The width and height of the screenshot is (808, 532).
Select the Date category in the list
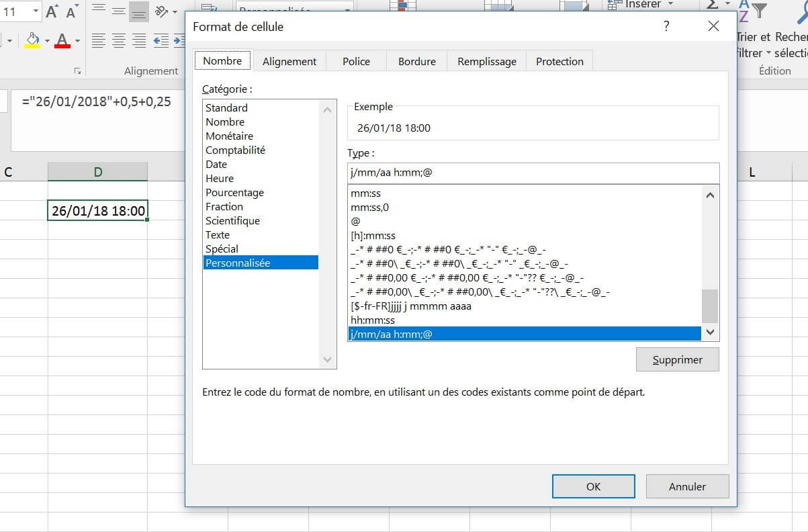[216, 164]
